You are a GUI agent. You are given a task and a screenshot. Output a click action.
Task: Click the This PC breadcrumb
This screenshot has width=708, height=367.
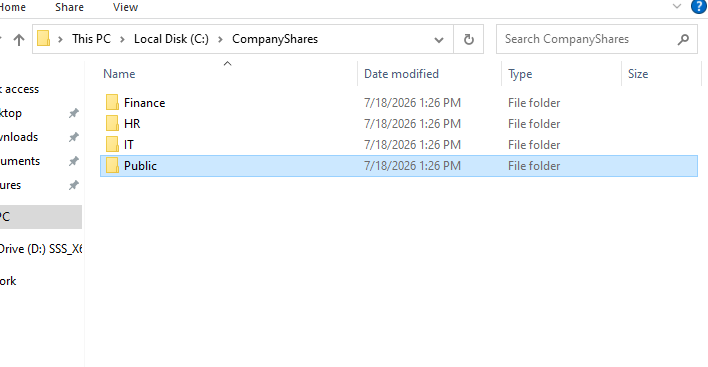coord(91,39)
